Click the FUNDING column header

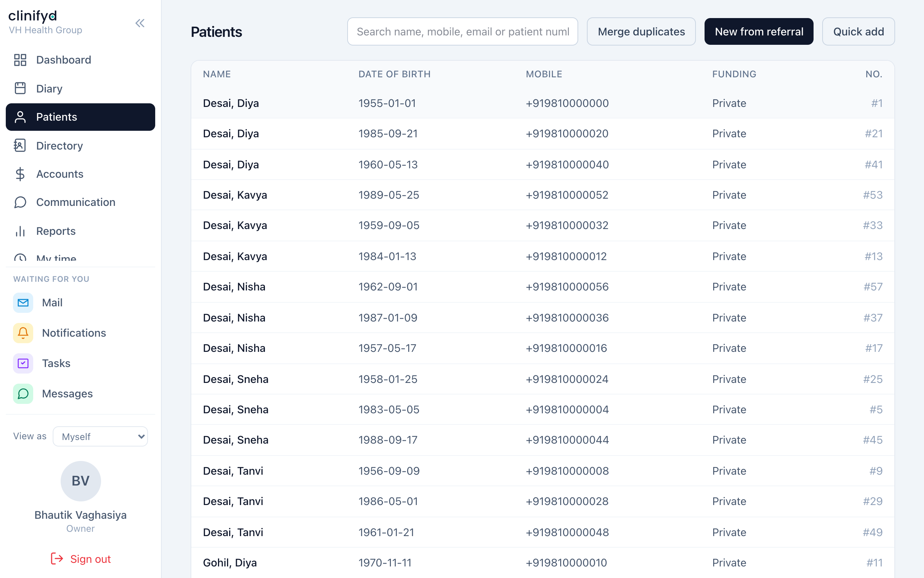pyautogui.click(x=734, y=74)
